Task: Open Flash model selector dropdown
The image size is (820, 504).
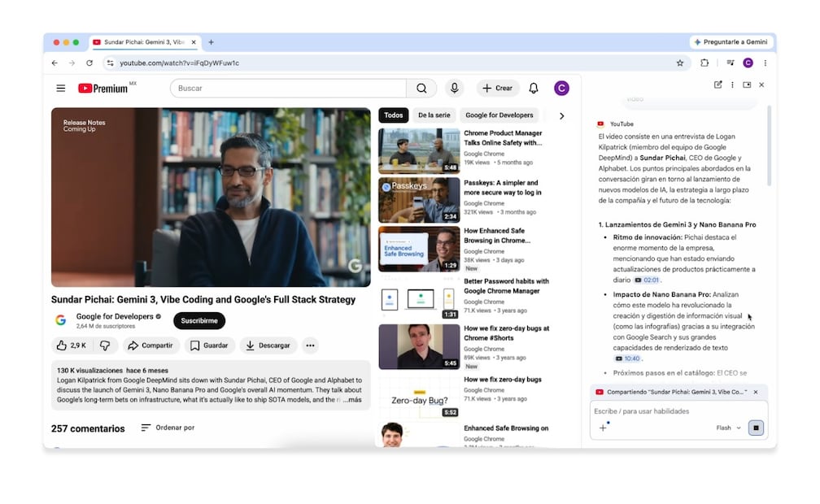Action: tap(729, 428)
